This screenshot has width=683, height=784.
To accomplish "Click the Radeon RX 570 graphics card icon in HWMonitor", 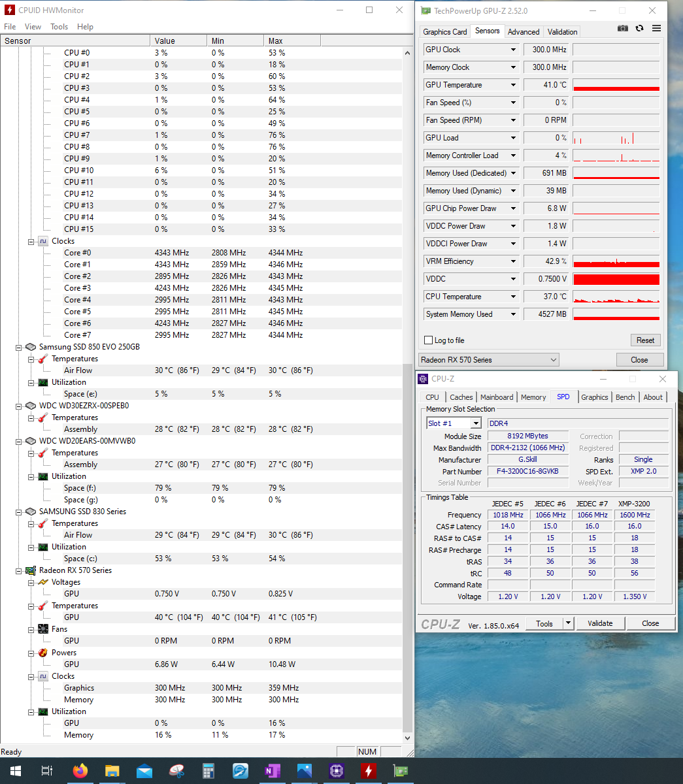I will tap(30, 570).
